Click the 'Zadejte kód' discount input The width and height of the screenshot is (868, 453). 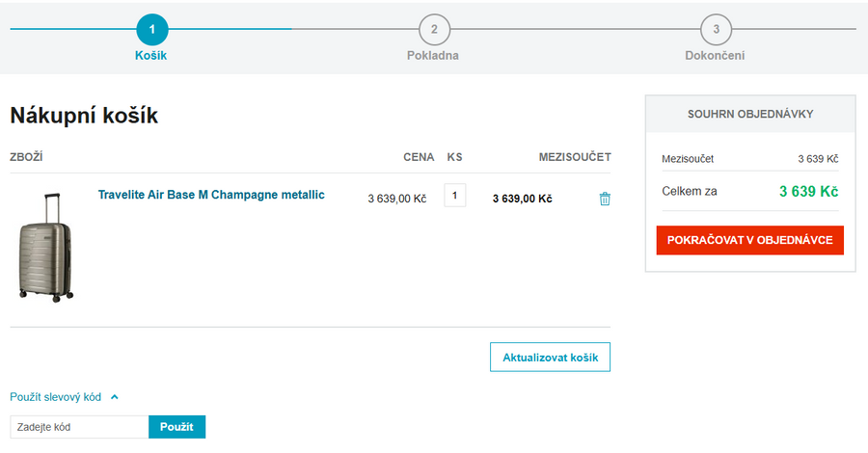click(x=79, y=426)
